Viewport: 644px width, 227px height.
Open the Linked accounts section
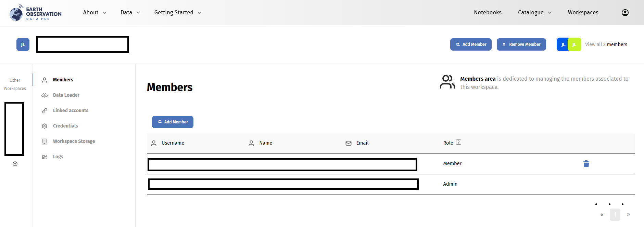(x=71, y=110)
